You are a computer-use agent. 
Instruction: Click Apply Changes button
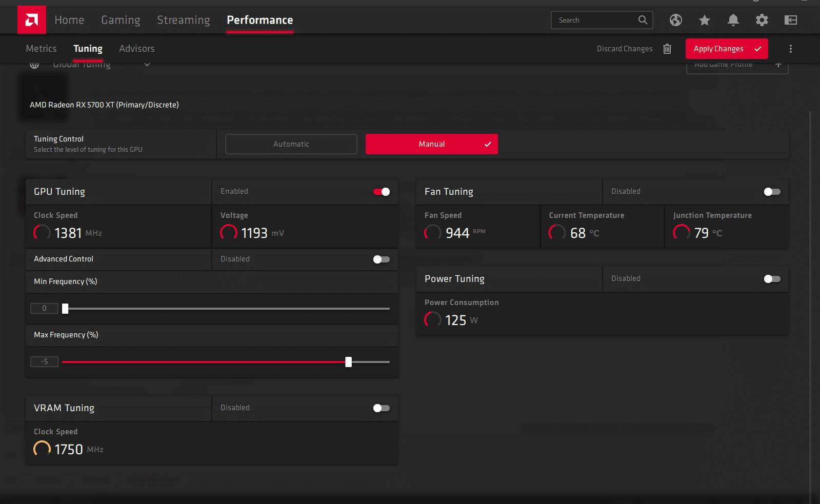(x=727, y=49)
